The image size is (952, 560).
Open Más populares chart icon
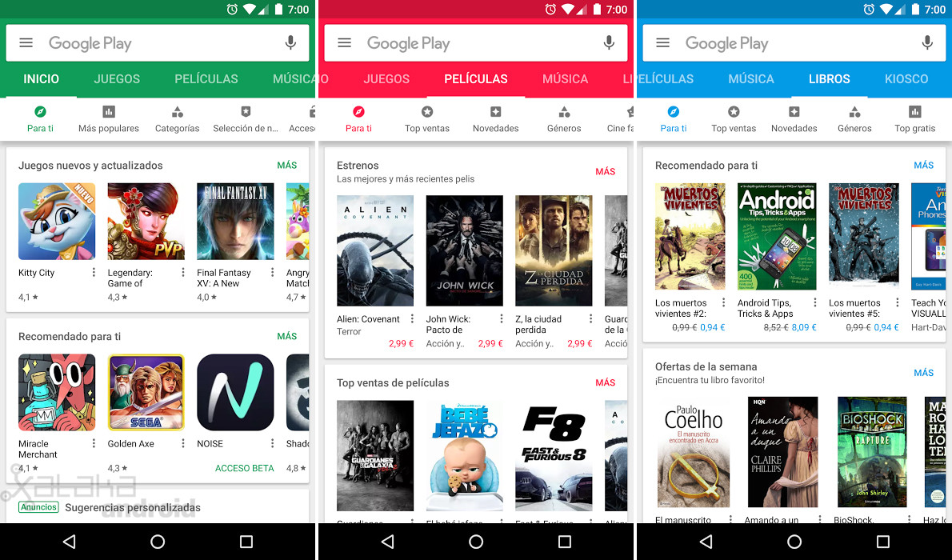click(x=109, y=113)
